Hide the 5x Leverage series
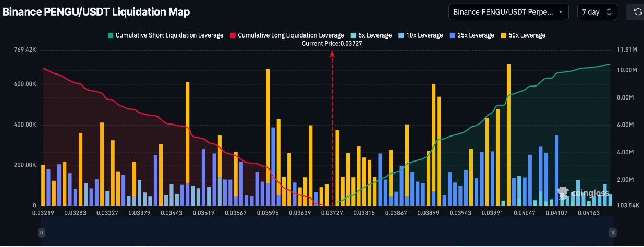Screen dimensions: 644x247 pyautogui.click(x=371, y=35)
